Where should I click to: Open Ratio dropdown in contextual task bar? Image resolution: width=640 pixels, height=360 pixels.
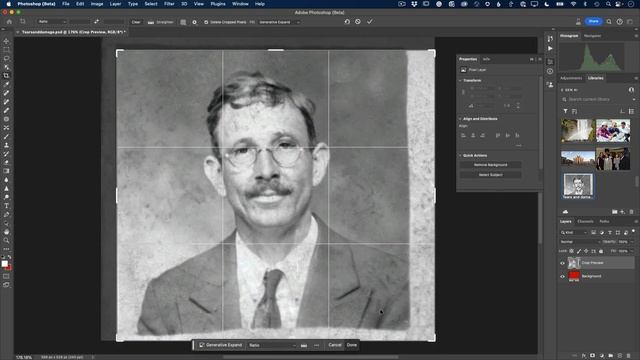[272, 345]
